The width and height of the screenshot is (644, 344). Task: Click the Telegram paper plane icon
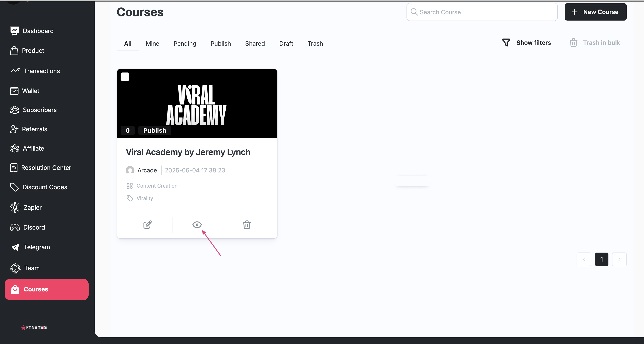point(15,247)
